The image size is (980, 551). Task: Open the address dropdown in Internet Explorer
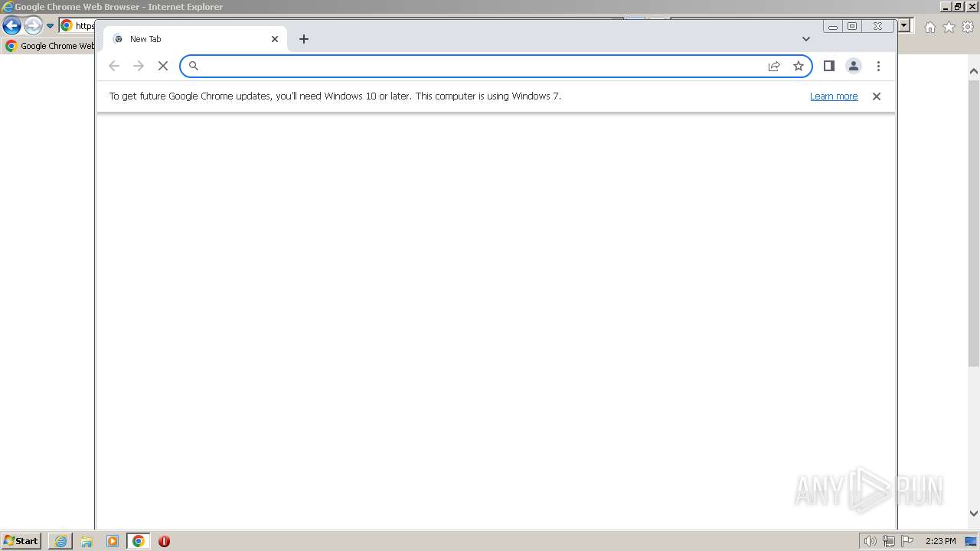pos(904,26)
